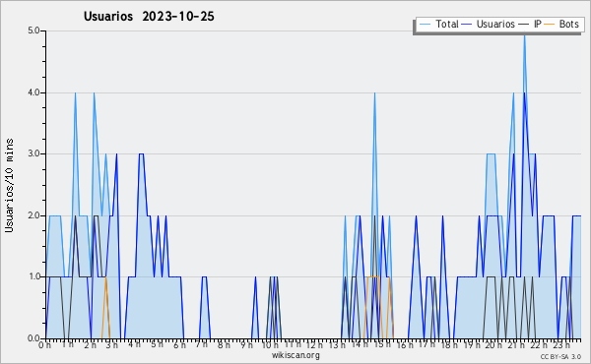Image resolution: width=591 pixels, height=364 pixels.
Task: Click the tallest Total peak after 21 h
Action: (524, 35)
